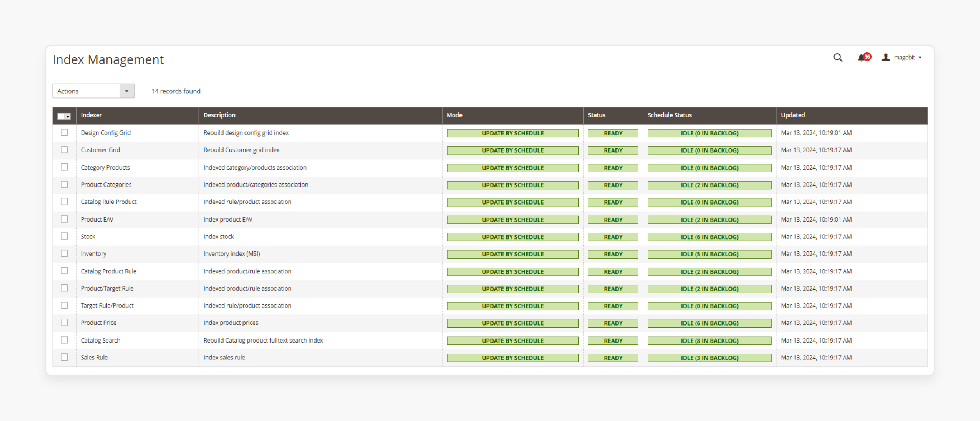Viewport: 980px width, 421px height.
Task: Click Design Config Grid indexer name
Action: [106, 133]
